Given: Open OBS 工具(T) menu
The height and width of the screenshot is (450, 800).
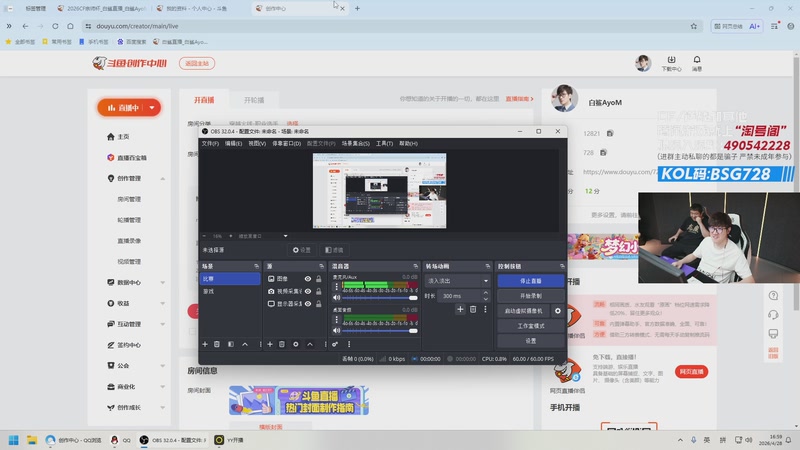Looking at the screenshot, I should click(385, 144).
